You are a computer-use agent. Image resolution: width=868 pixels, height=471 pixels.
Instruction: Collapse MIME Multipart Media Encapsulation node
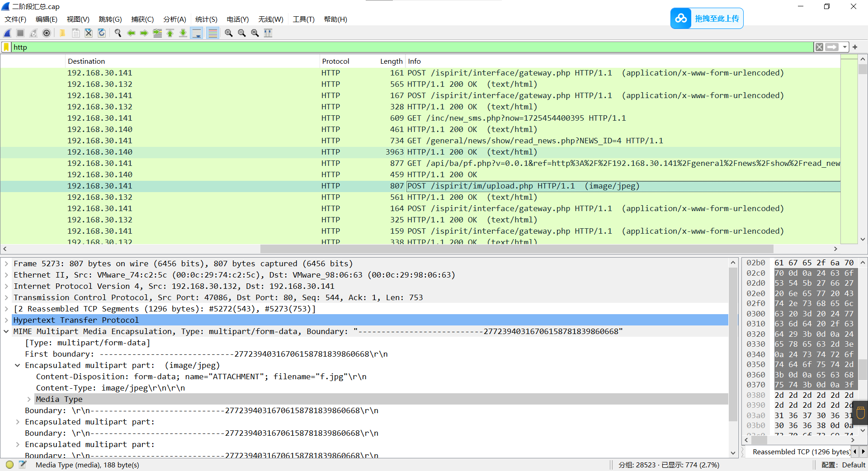point(6,331)
